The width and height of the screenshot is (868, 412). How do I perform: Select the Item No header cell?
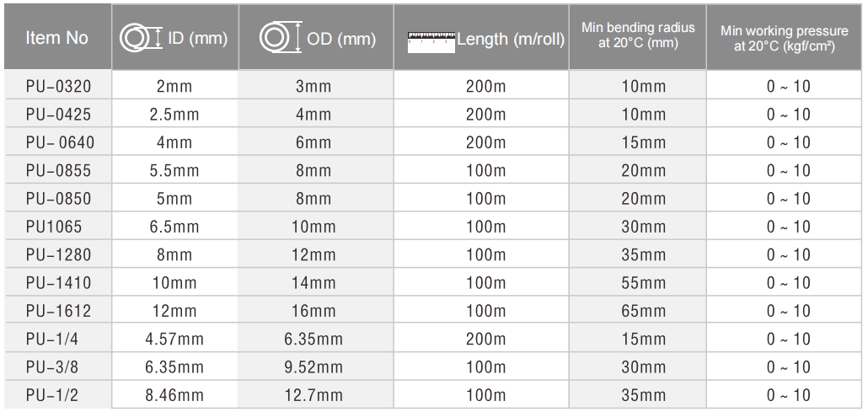[57, 38]
